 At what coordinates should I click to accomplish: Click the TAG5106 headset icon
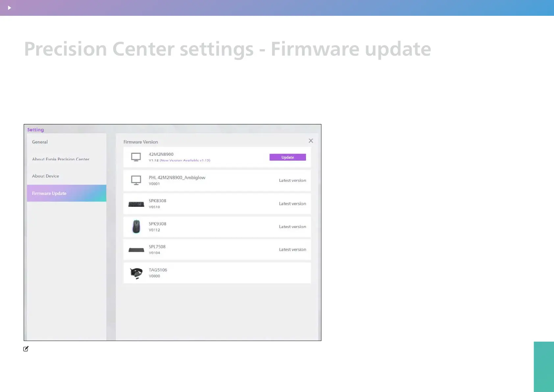[136, 273]
